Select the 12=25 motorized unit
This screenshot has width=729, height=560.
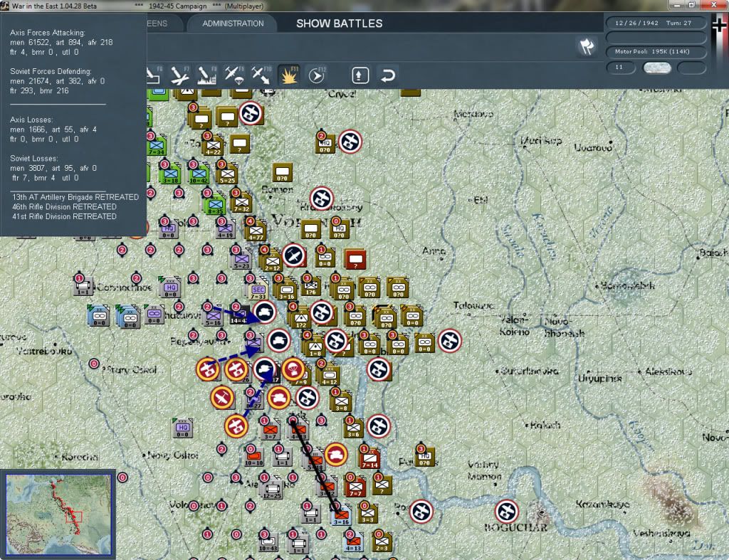[x=272, y=490]
